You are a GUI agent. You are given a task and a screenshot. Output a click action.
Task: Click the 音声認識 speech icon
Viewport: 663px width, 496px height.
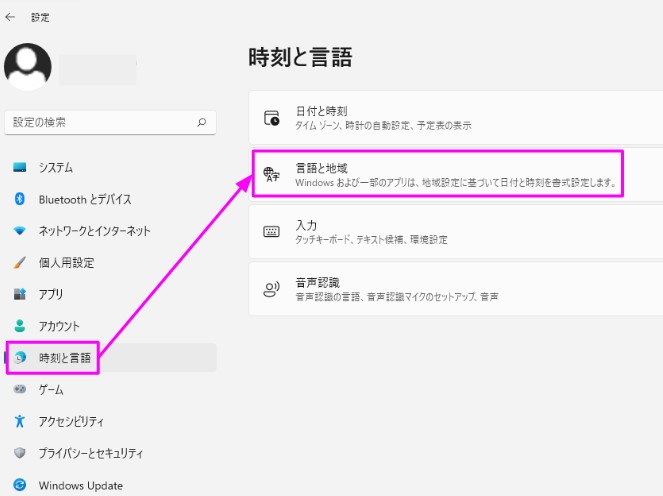pyautogui.click(x=271, y=289)
